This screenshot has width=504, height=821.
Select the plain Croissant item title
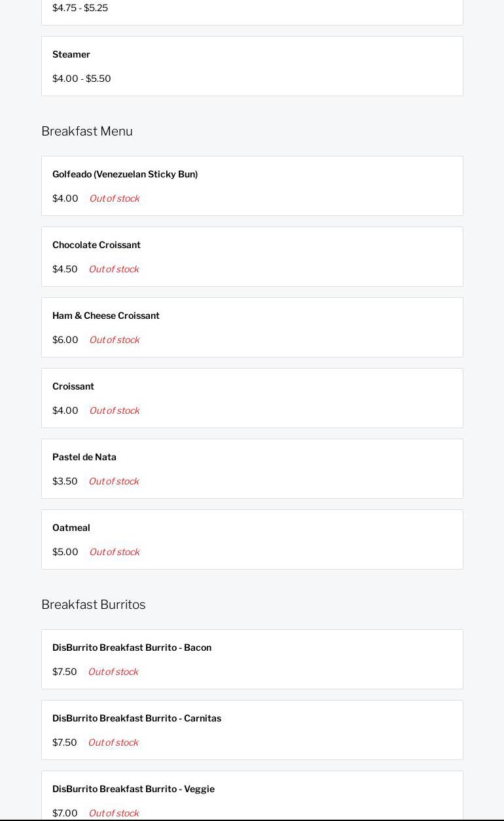(73, 386)
